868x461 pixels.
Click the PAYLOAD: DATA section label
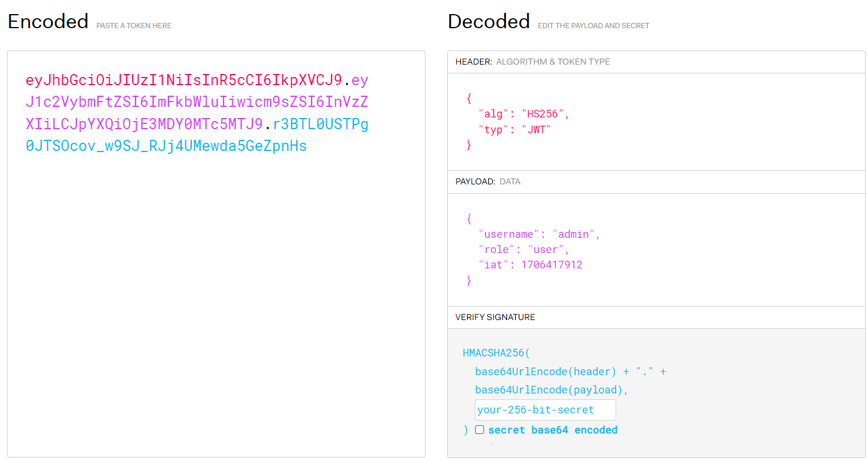pyautogui.click(x=488, y=181)
